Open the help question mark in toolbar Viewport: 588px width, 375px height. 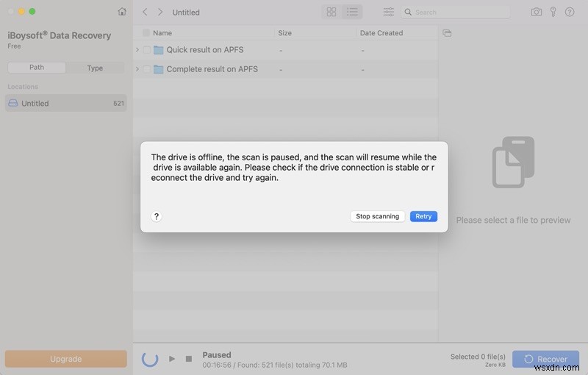click(x=569, y=12)
